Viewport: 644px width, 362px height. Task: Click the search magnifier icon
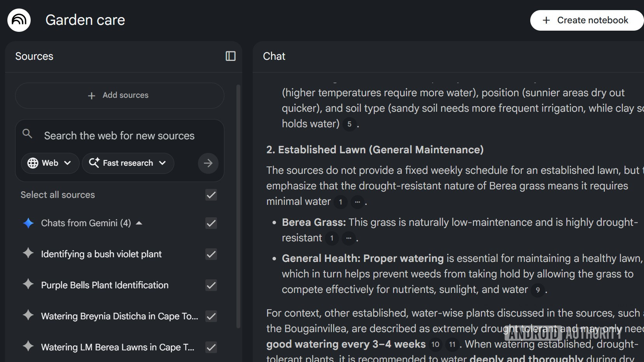point(27,133)
